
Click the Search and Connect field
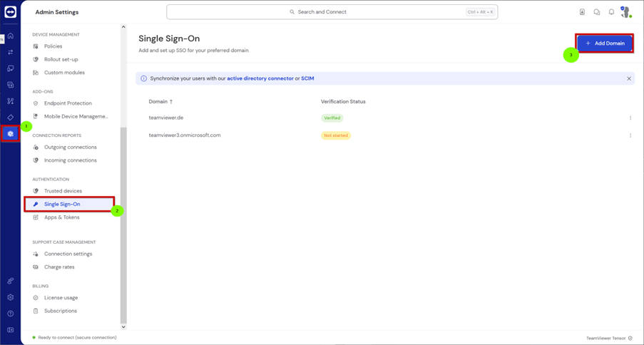pos(332,12)
